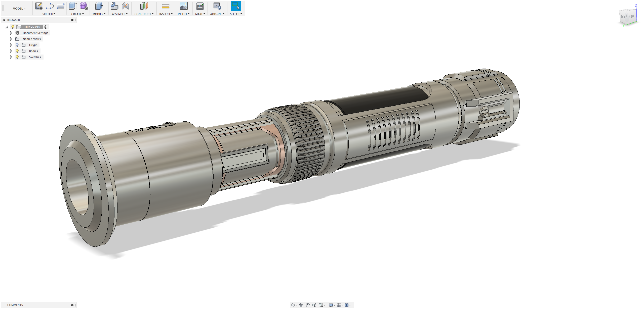Select the Bodies tree item label
Viewport: 644px width, 309px height.
[33, 51]
